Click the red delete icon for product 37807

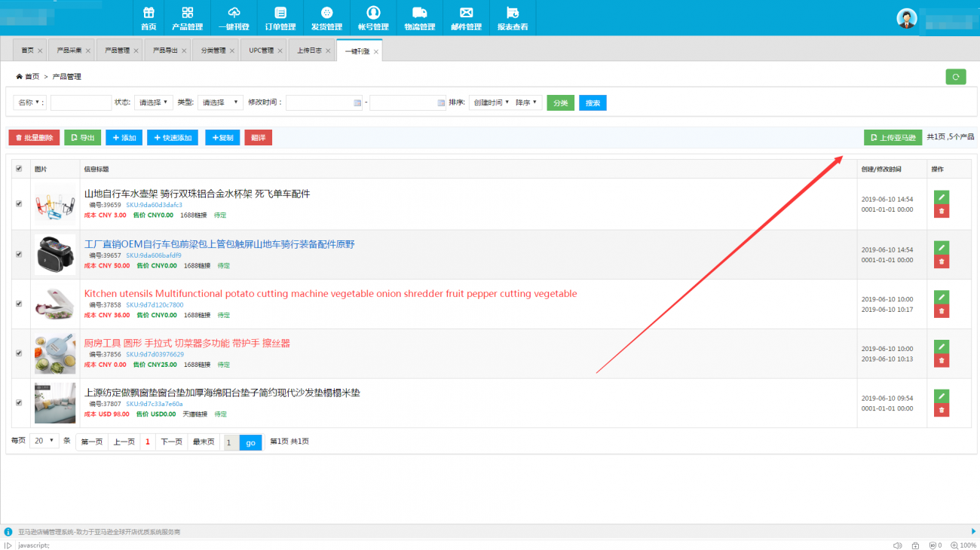(941, 411)
